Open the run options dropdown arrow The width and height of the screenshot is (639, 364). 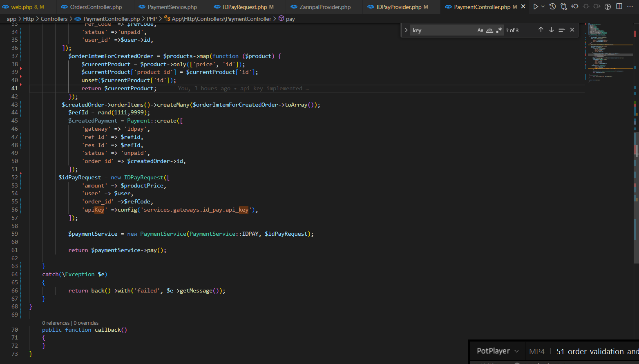point(543,7)
